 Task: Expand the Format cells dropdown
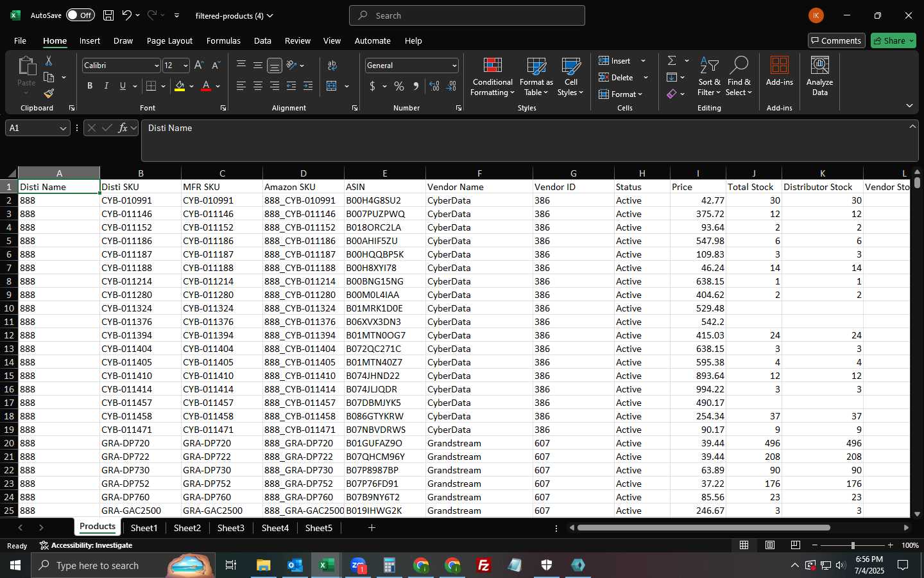[x=620, y=94]
